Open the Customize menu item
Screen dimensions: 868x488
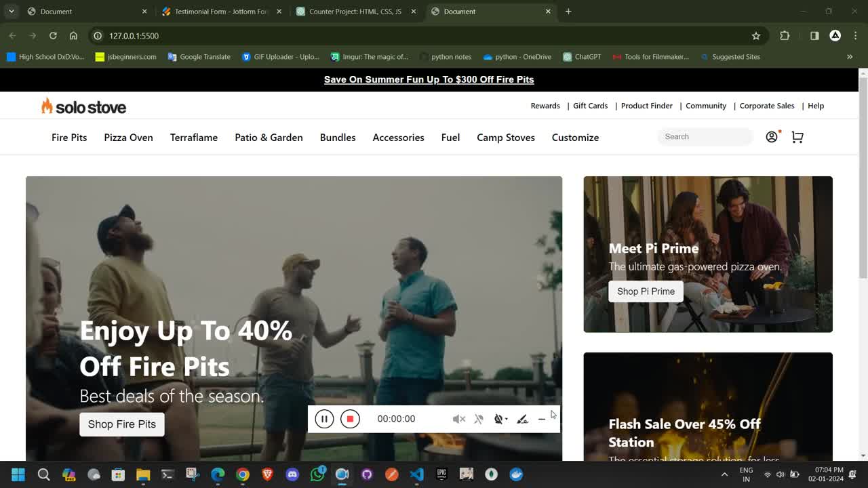[575, 138]
